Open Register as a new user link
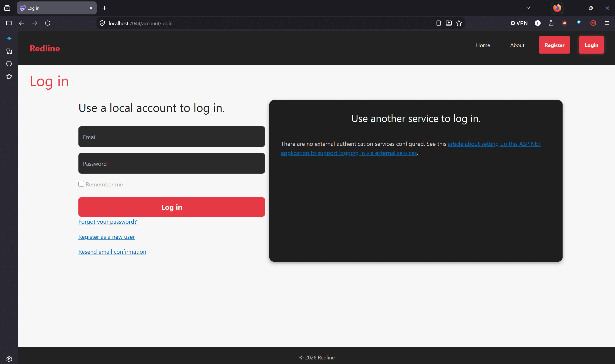This screenshot has height=364, width=615. tap(107, 237)
